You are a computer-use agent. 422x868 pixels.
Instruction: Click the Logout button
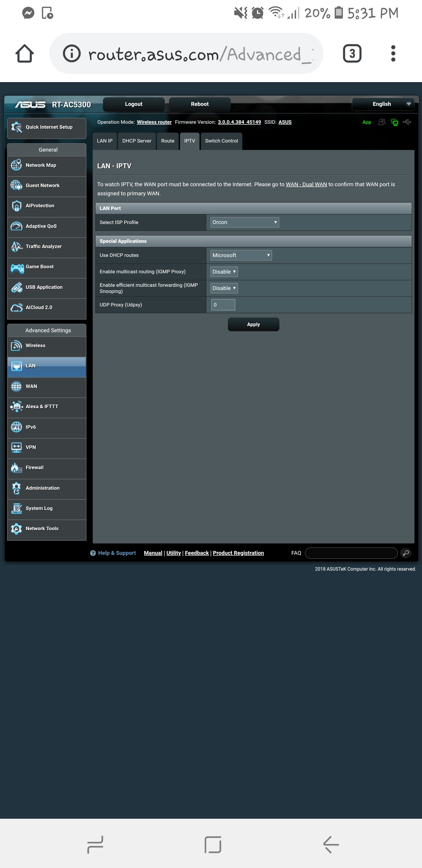coord(134,104)
